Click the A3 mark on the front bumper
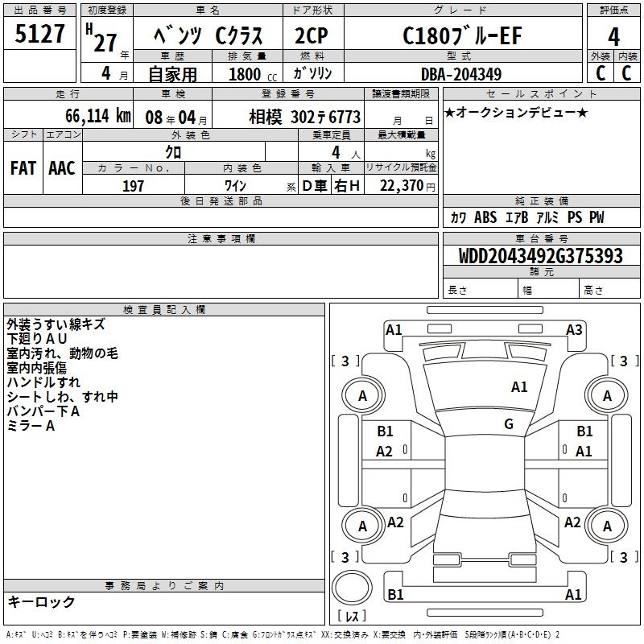 tap(574, 329)
